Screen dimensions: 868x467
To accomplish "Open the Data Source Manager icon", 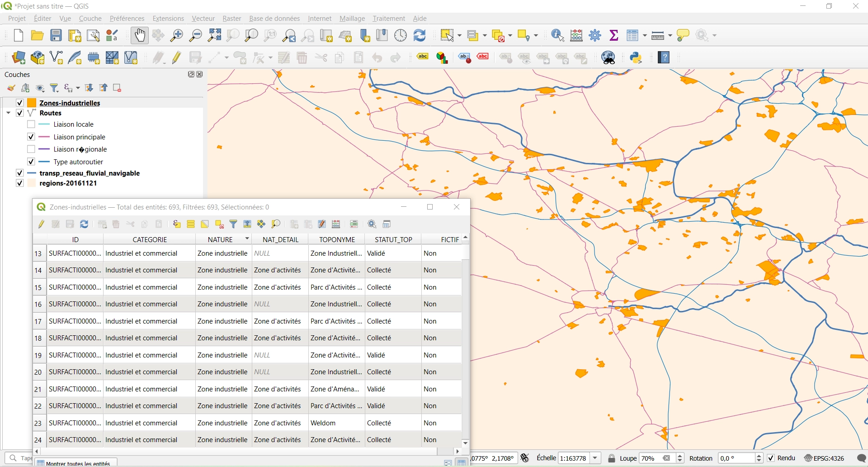I will (x=19, y=58).
